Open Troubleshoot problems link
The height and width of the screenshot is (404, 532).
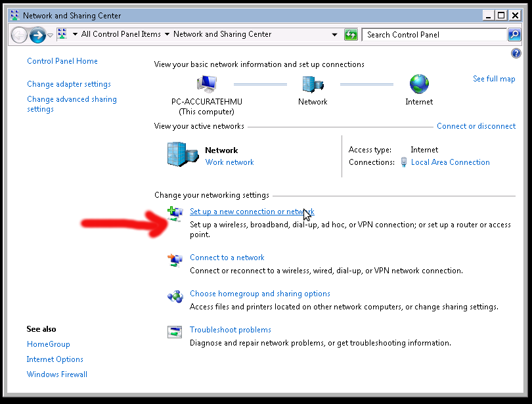pyautogui.click(x=231, y=330)
